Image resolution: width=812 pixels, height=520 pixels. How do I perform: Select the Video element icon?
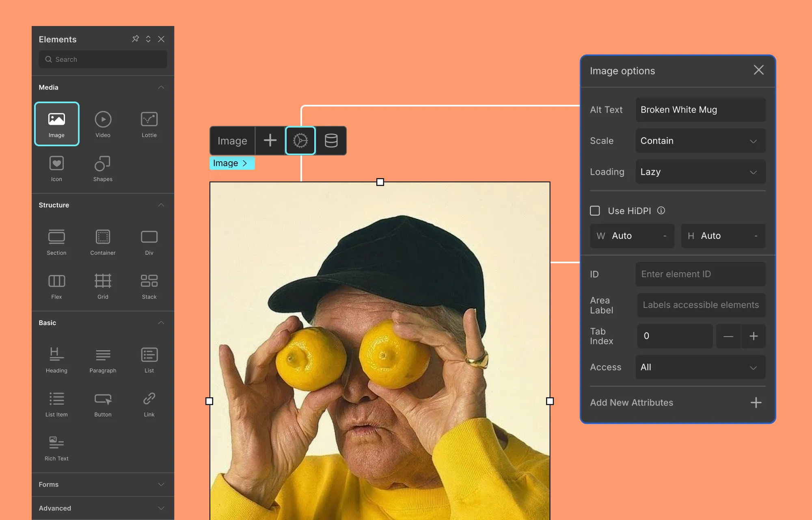(x=103, y=123)
